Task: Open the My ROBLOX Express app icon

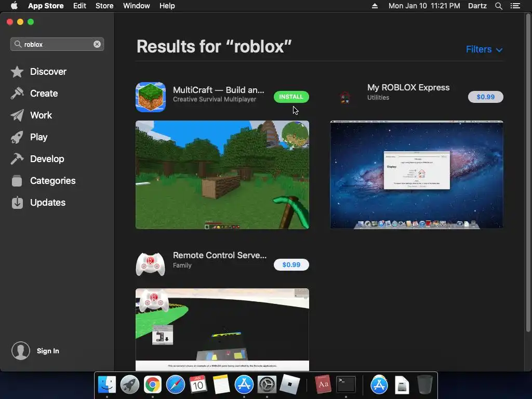Action: tap(345, 97)
